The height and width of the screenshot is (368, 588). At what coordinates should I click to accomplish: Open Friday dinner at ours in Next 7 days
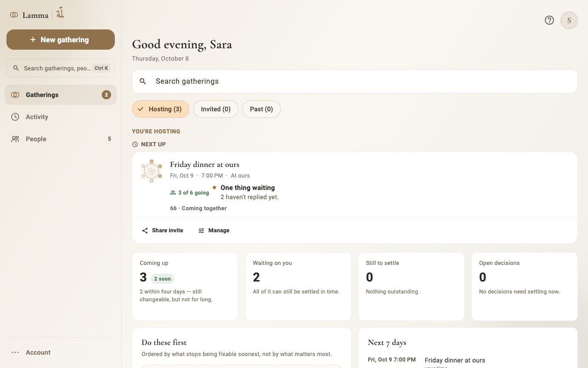coord(455,360)
